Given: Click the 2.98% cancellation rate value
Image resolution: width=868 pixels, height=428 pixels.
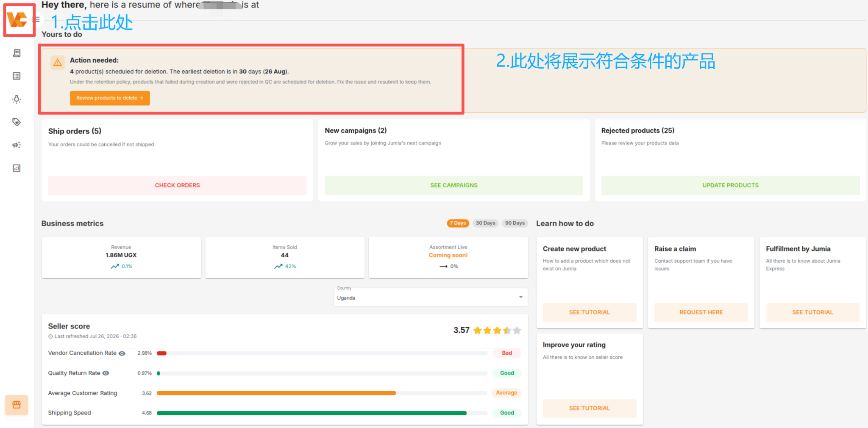Looking at the screenshot, I should pyautogui.click(x=145, y=353).
